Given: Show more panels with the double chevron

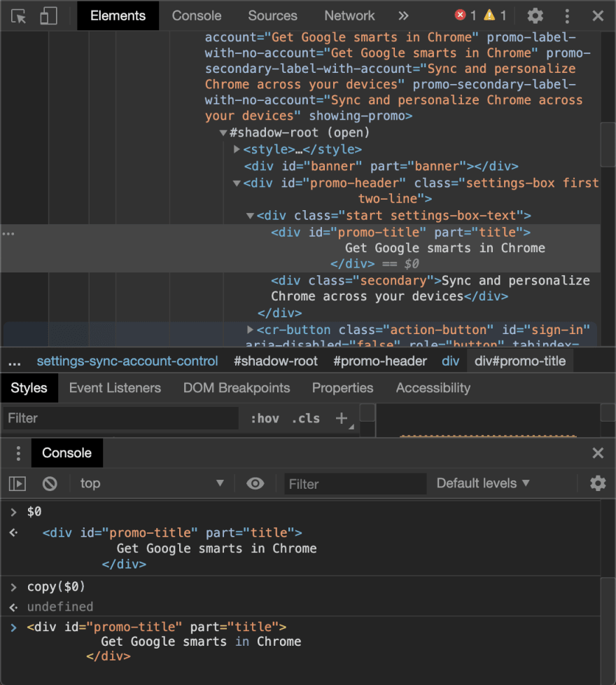Looking at the screenshot, I should coord(403,15).
